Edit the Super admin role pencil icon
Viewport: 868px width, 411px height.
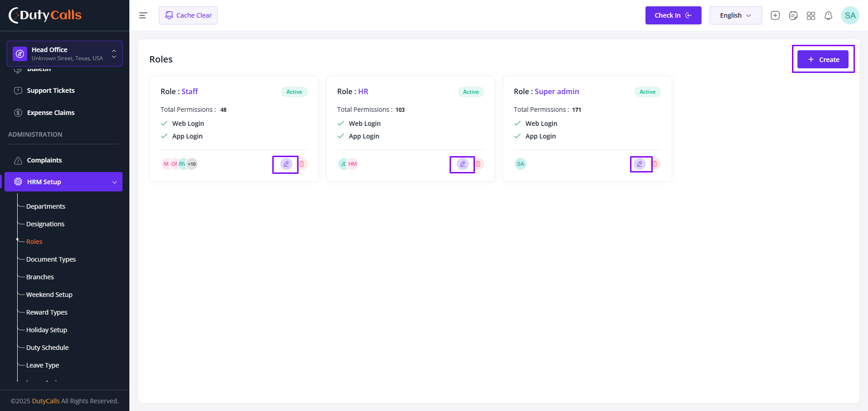[639, 164]
